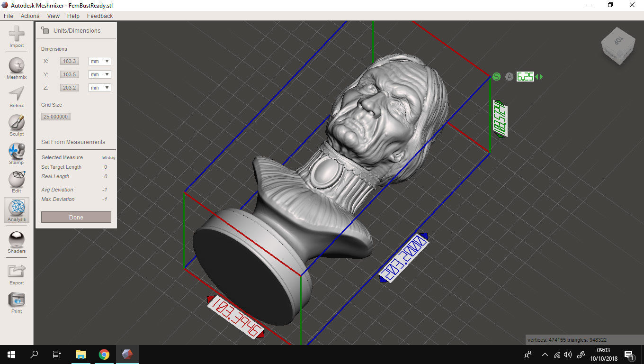
Task: Choose the Select tool arrow icon
Action: (17, 94)
